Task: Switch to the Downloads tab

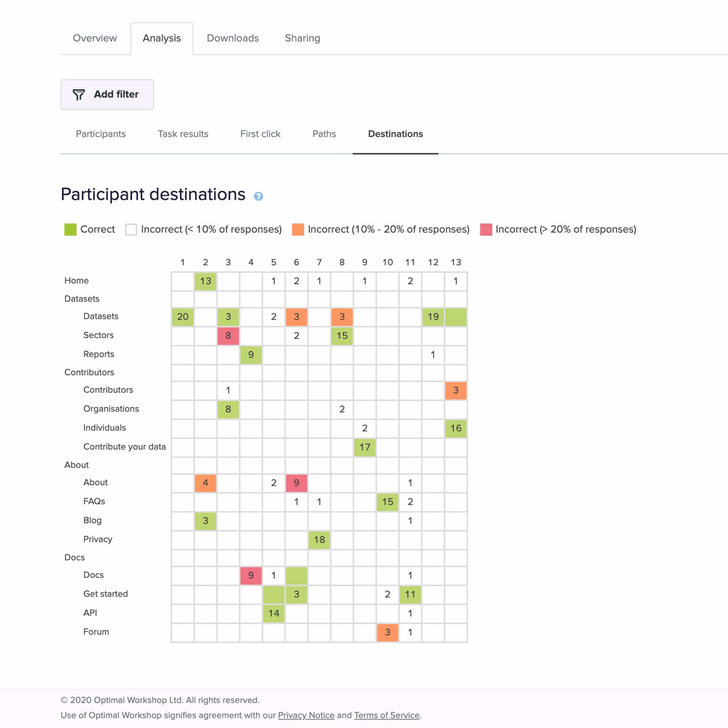Action: 232,38
